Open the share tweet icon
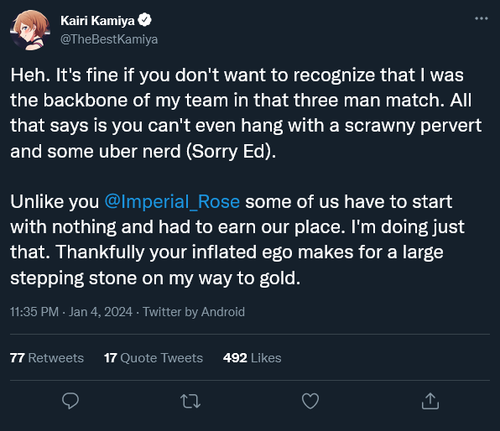The width and height of the screenshot is (500, 431). tap(430, 401)
